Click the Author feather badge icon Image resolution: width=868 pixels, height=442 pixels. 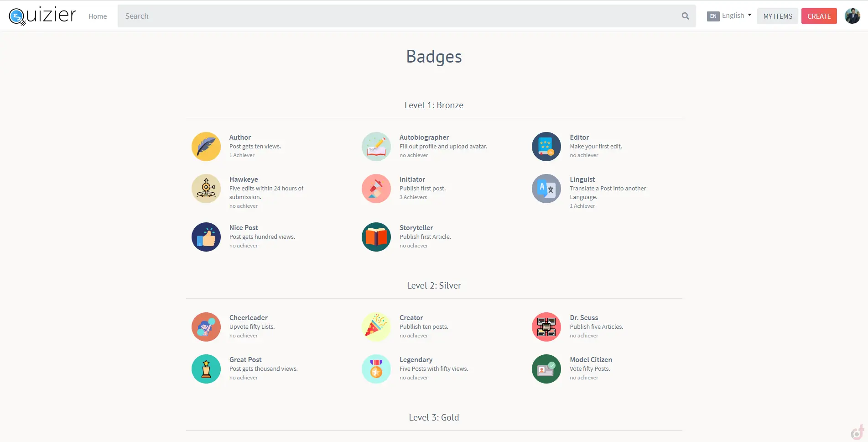point(206,147)
